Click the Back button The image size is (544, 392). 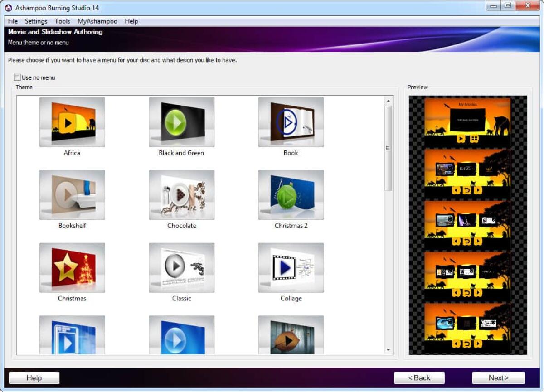[x=419, y=377]
